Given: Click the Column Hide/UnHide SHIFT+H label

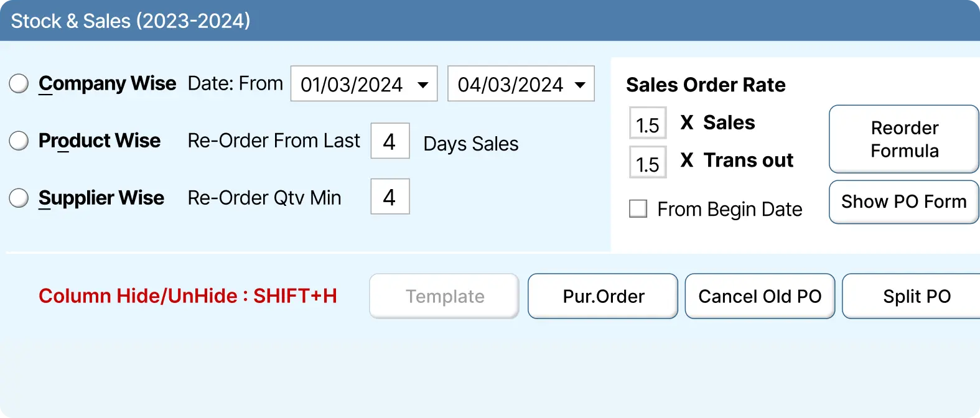Looking at the screenshot, I should 189,296.
